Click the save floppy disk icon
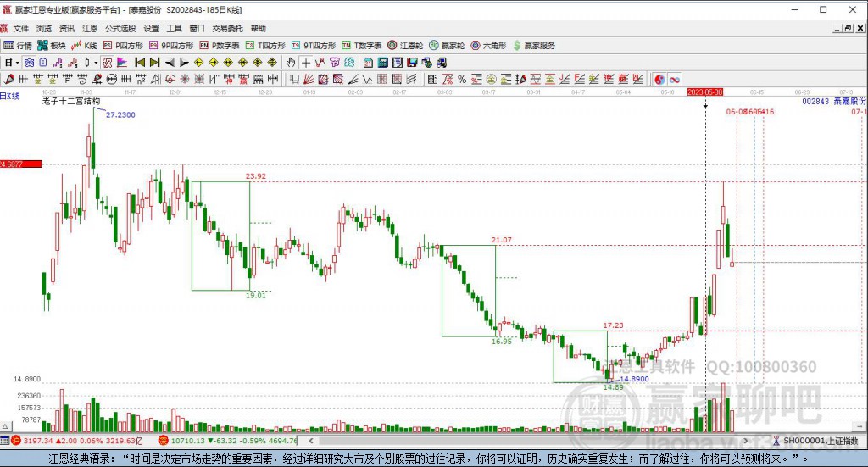Image resolution: width=868 pixels, height=467 pixels. pyautogui.click(x=413, y=63)
